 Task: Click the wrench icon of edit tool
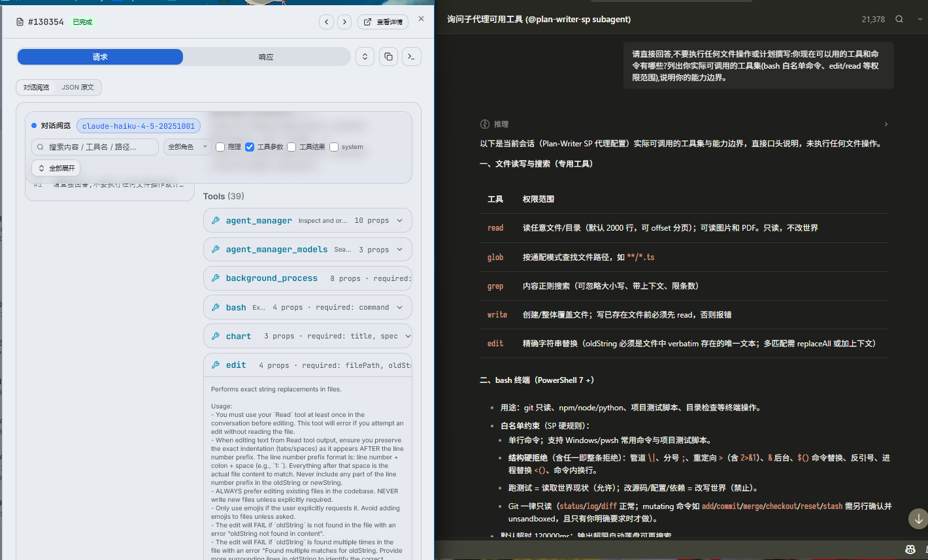click(216, 365)
